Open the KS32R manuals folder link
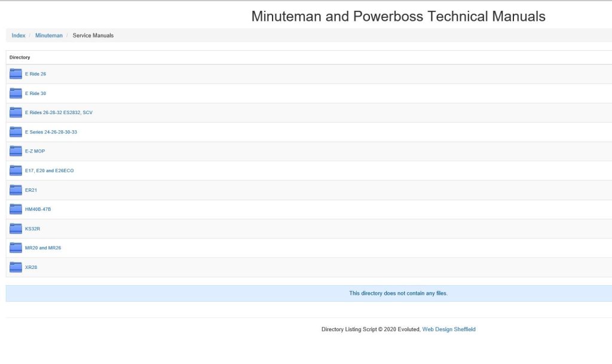 pyautogui.click(x=32, y=229)
